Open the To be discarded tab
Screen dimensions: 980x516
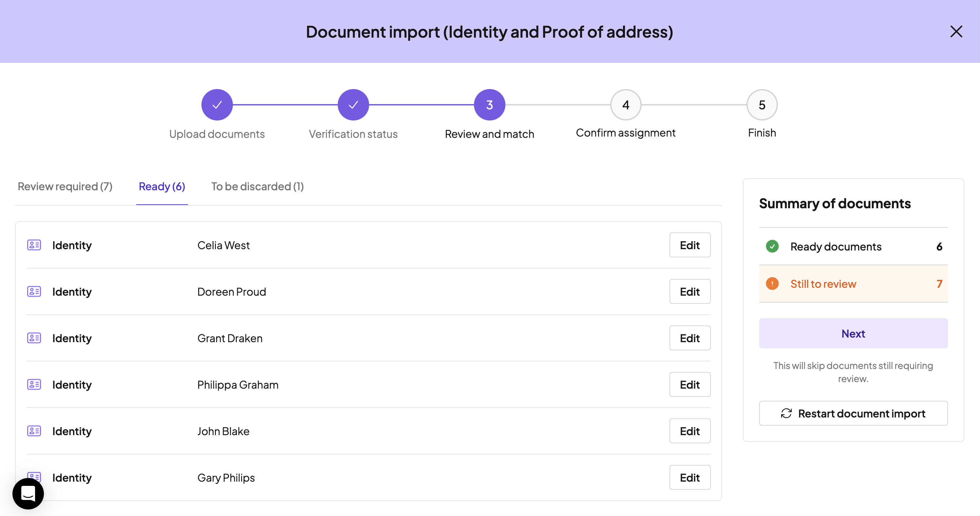pos(257,186)
